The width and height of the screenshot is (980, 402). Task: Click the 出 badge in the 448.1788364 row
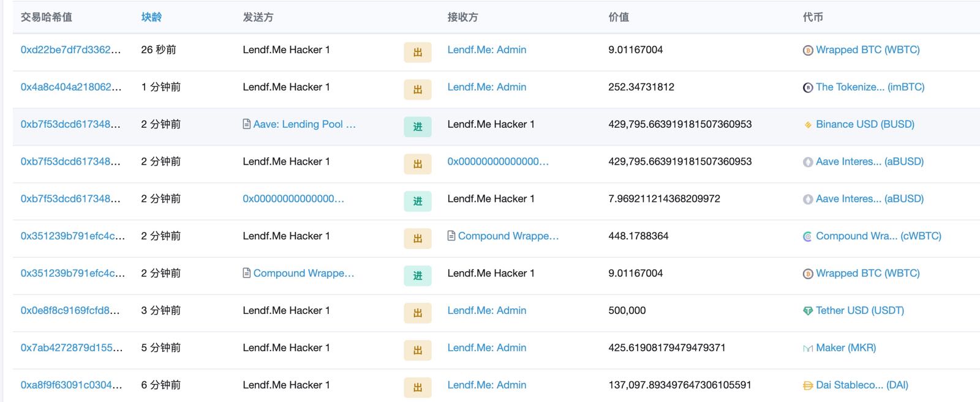[418, 239]
